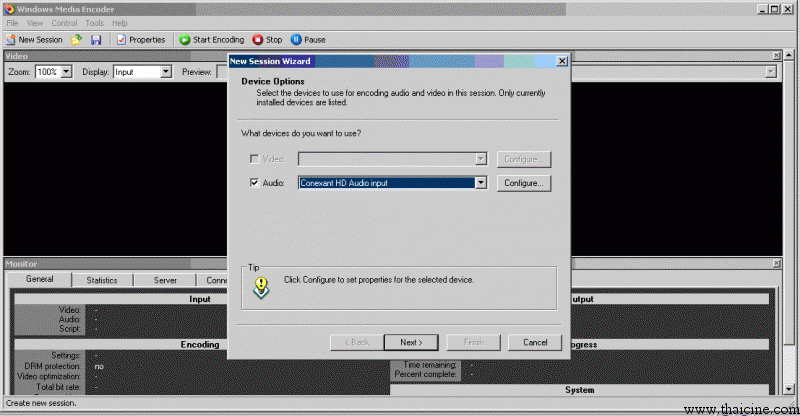Viewport: 800px width, 416px height.
Task: Click the New Session toolbar icon
Action: click(11, 40)
